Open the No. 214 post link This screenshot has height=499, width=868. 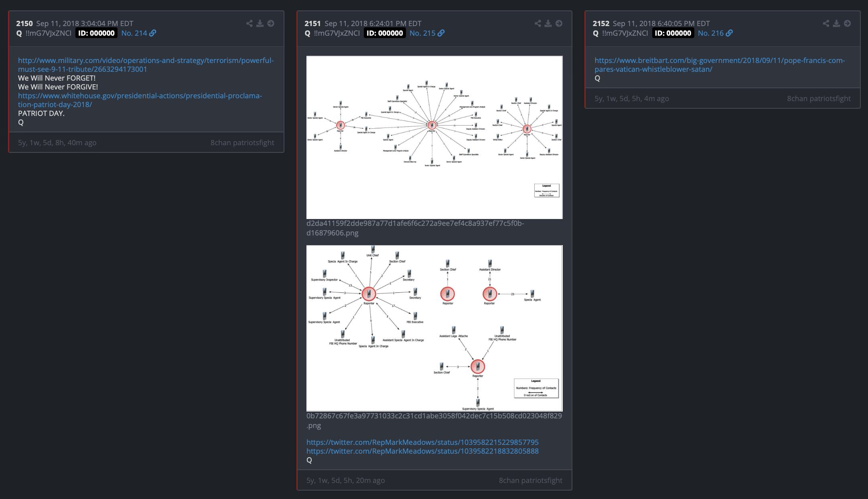[x=134, y=33]
